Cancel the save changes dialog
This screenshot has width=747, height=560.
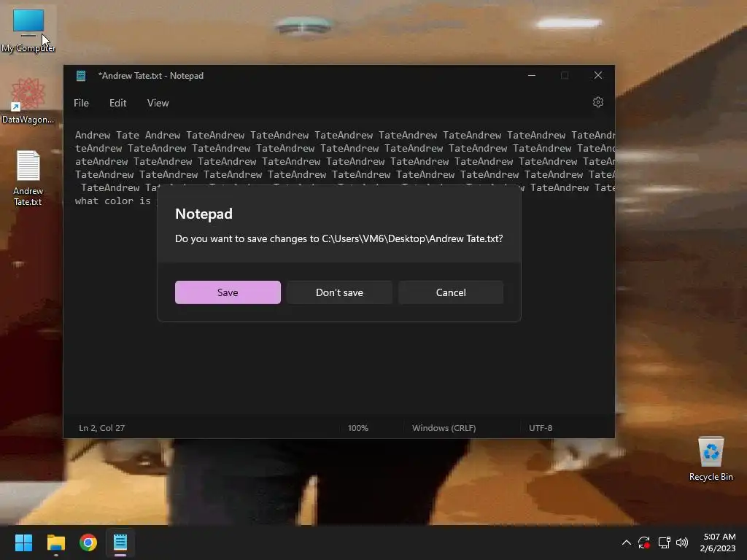(451, 292)
